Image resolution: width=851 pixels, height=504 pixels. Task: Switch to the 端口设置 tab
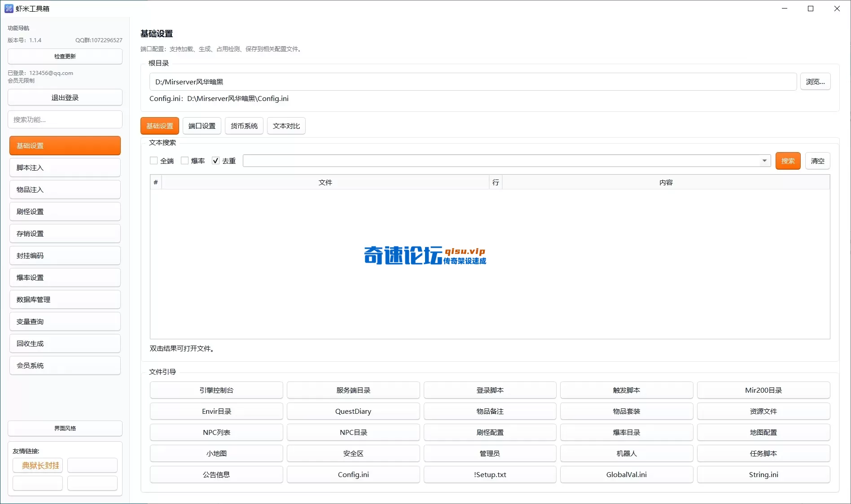(202, 126)
